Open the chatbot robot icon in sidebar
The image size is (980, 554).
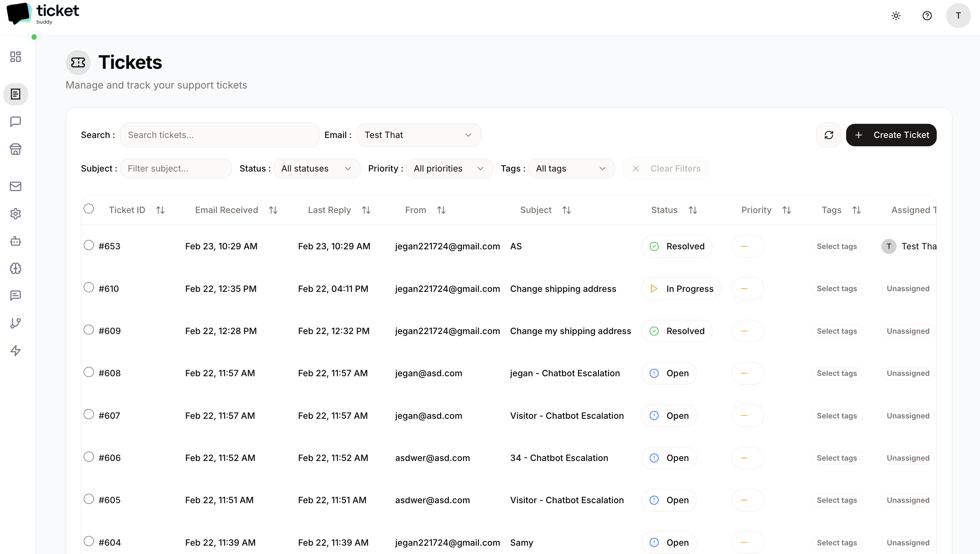tap(15, 241)
